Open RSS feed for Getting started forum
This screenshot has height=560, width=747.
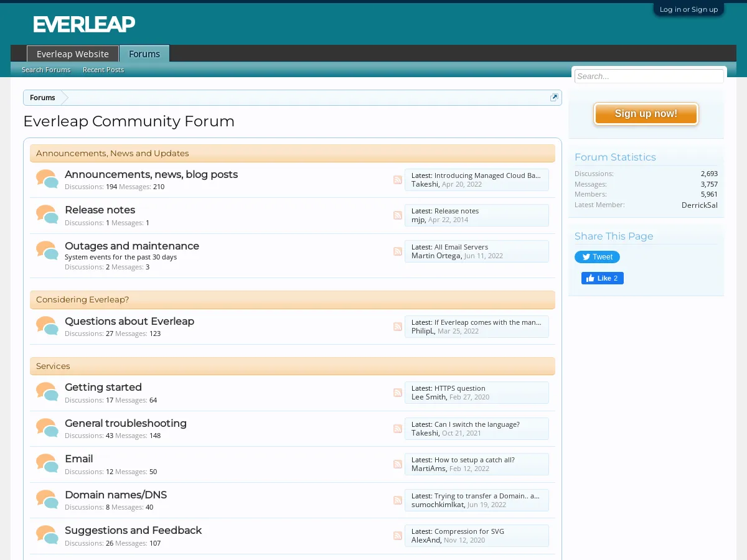[x=398, y=393]
